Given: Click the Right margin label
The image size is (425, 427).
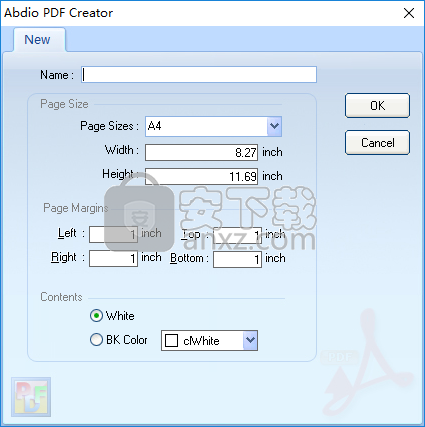Looking at the screenshot, I should 68,257.
